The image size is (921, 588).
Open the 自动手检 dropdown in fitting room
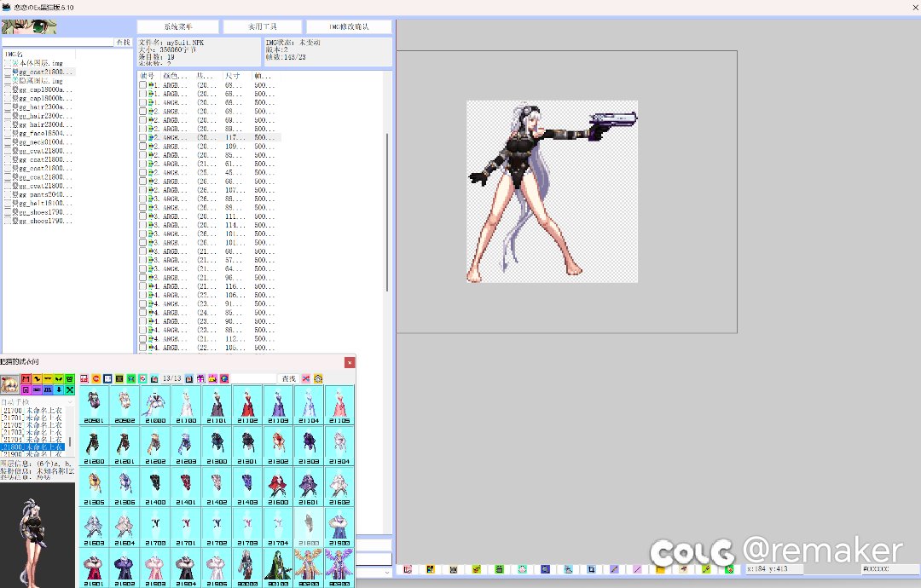tap(38, 402)
